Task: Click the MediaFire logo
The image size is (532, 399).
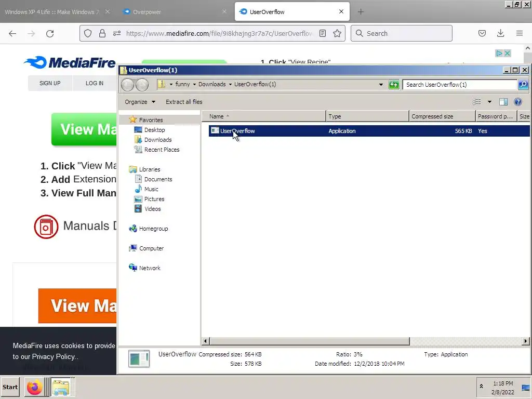Action: point(70,62)
